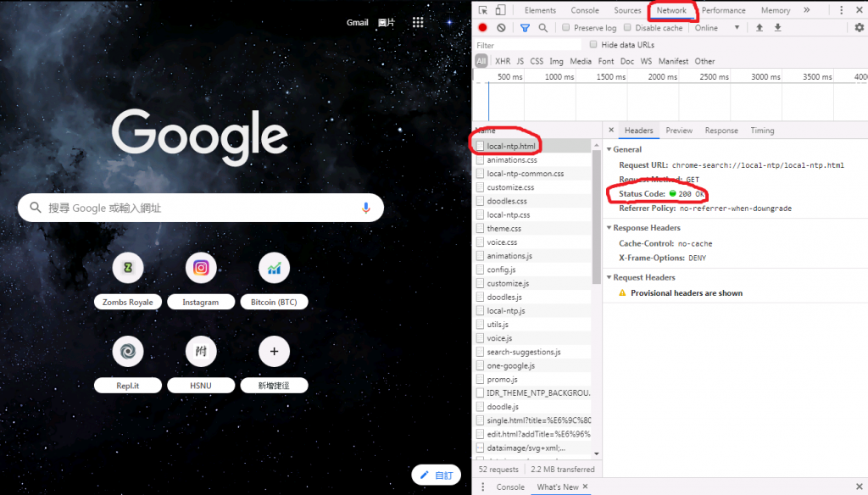The width and height of the screenshot is (868, 495).
Task: Filter requests by Manifest type
Action: click(x=673, y=61)
